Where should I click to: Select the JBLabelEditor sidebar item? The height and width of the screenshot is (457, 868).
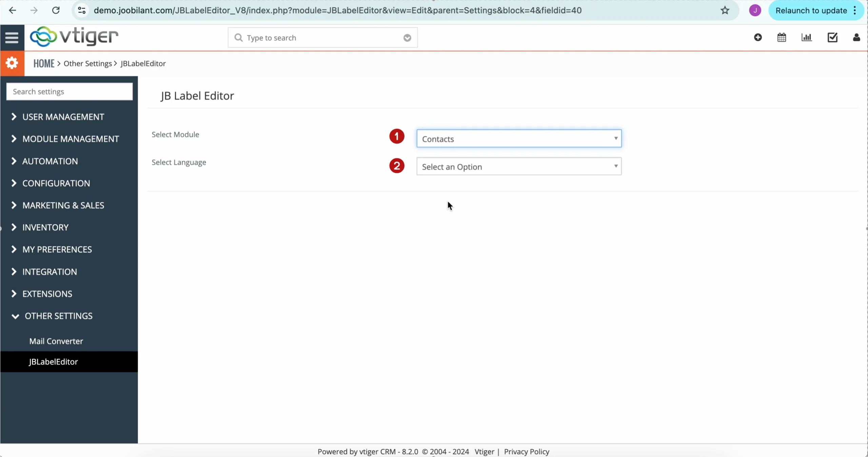pos(53,362)
